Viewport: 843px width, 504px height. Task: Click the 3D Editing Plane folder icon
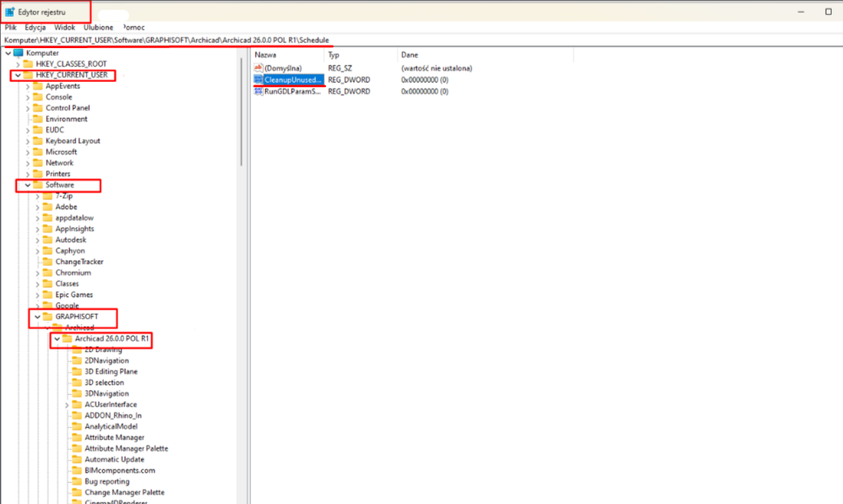(77, 371)
